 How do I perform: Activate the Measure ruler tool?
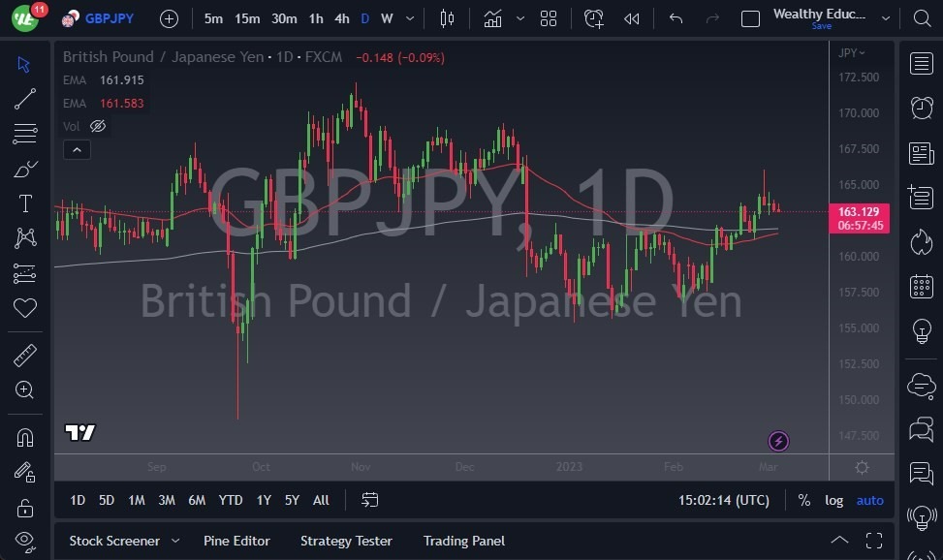pos(24,355)
